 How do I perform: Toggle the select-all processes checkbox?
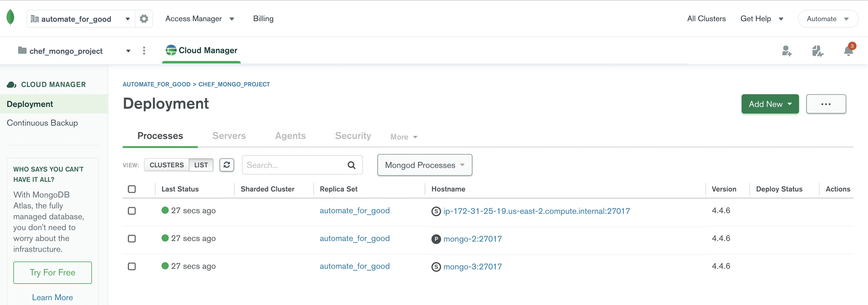pos(132,189)
